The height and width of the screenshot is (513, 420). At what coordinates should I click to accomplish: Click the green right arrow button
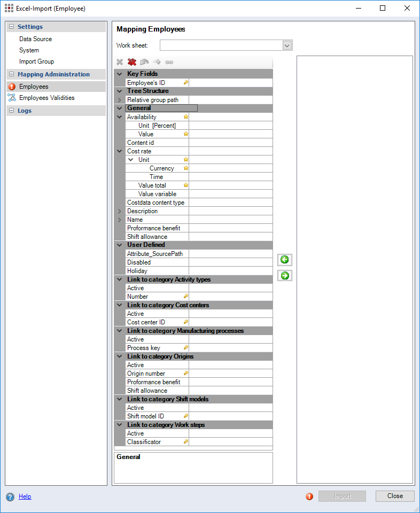click(x=285, y=276)
